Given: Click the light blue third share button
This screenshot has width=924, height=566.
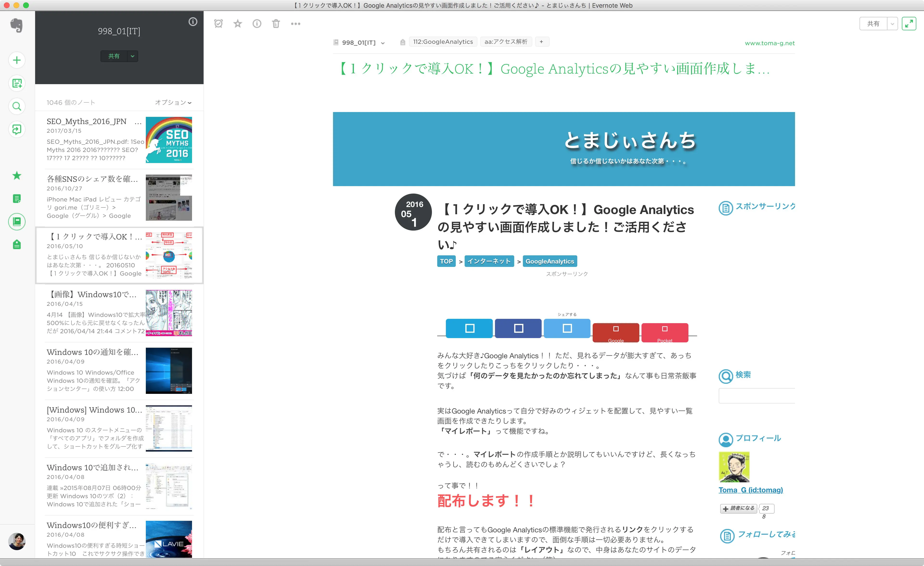Looking at the screenshot, I should click(567, 328).
